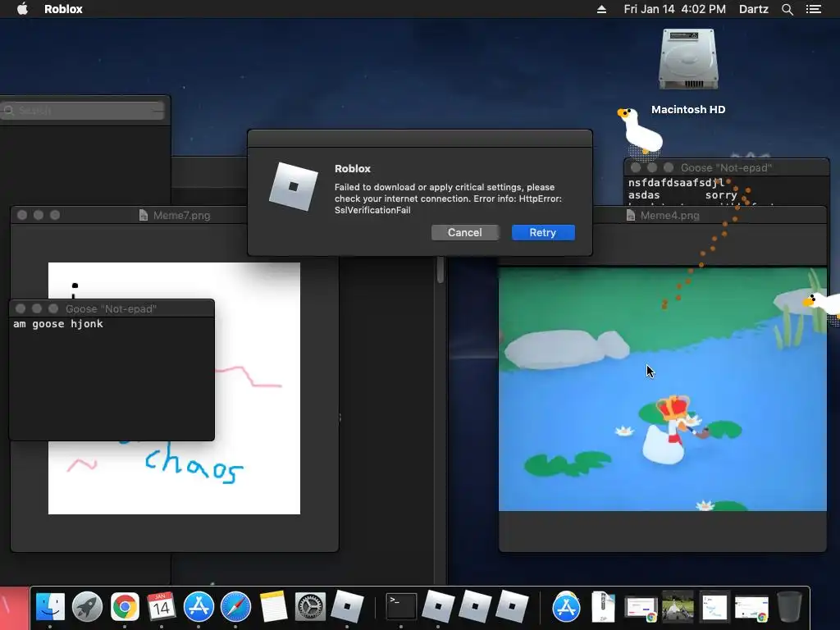
Task: Click the goose pond image in Meme4.png
Action: tap(662, 389)
